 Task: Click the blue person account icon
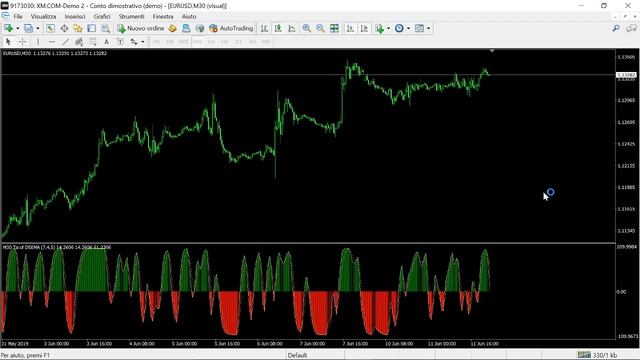click(x=186, y=28)
